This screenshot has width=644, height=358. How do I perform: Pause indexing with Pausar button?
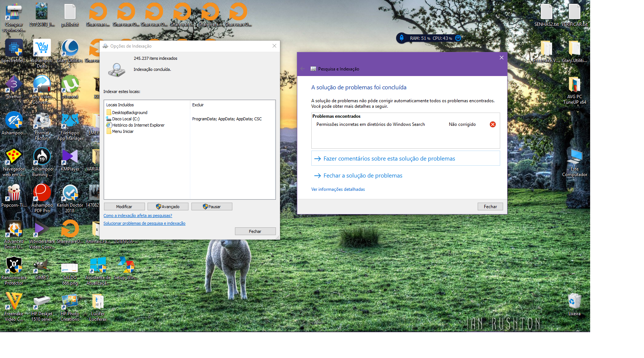tap(212, 207)
